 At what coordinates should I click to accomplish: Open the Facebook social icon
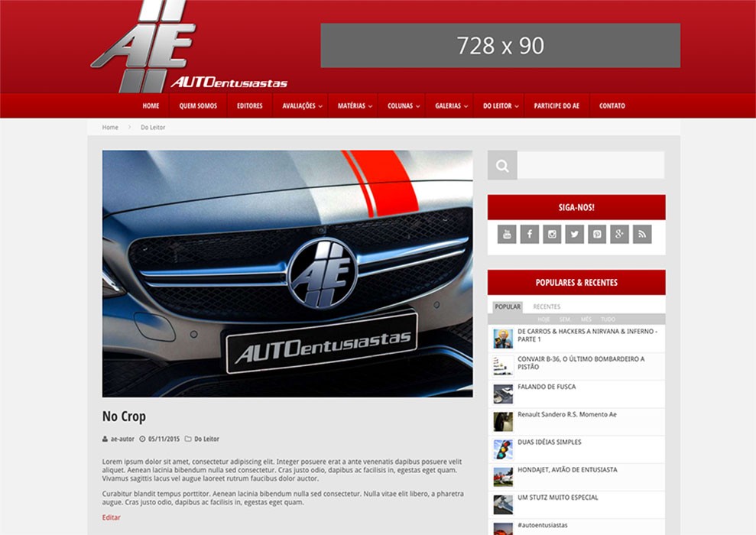(530, 234)
